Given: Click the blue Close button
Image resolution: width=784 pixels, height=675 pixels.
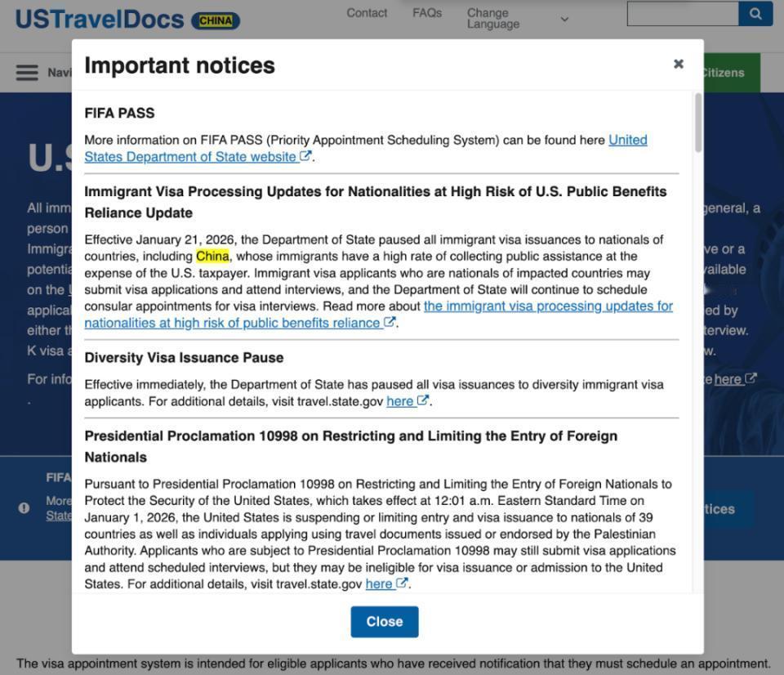Looking at the screenshot, I should click(384, 621).
